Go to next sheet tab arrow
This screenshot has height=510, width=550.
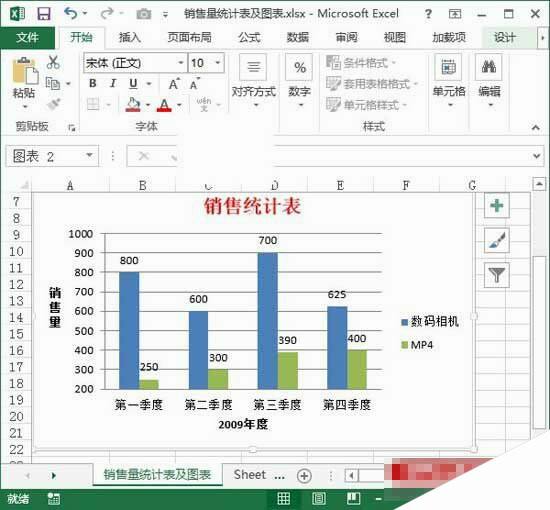pos(53,476)
